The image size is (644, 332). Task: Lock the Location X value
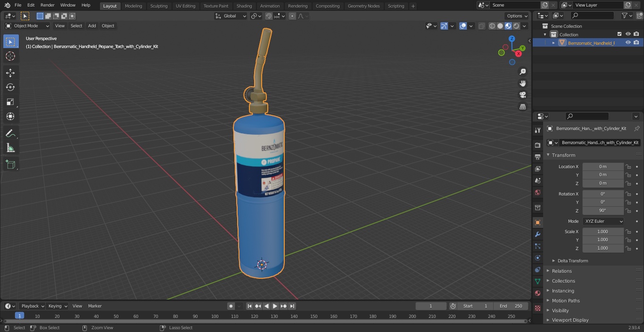pos(628,167)
